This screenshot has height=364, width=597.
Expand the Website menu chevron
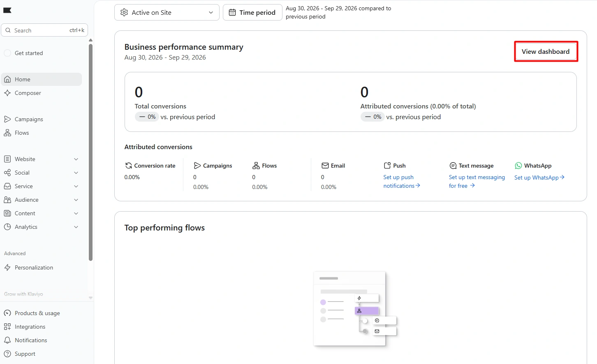click(x=76, y=159)
